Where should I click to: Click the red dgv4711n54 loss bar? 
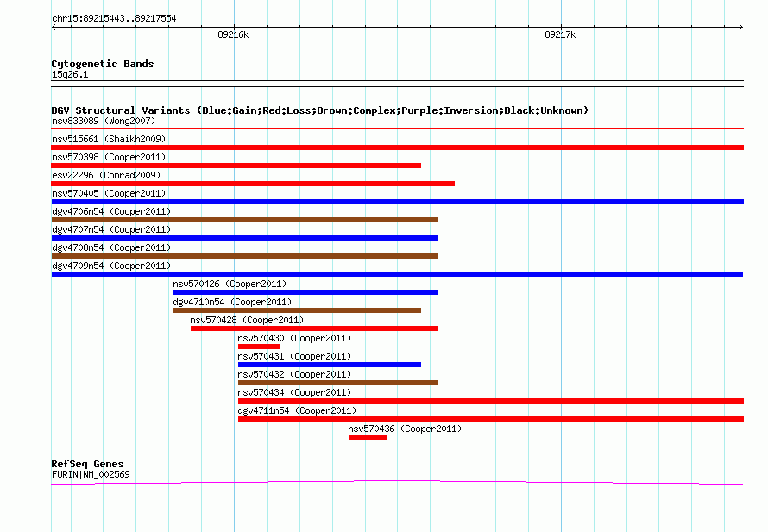click(491, 419)
